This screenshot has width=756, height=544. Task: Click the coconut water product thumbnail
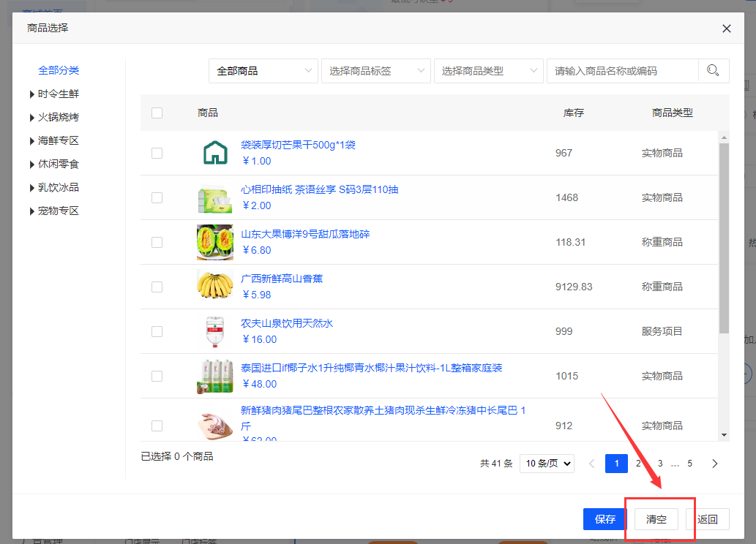click(x=215, y=377)
